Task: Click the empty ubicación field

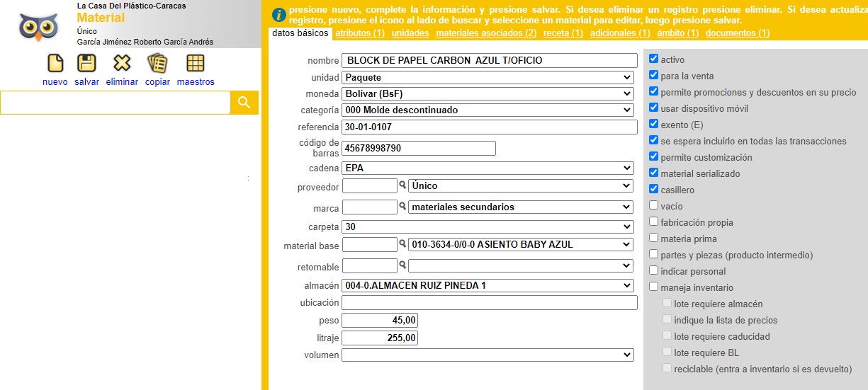Action: [490, 302]
